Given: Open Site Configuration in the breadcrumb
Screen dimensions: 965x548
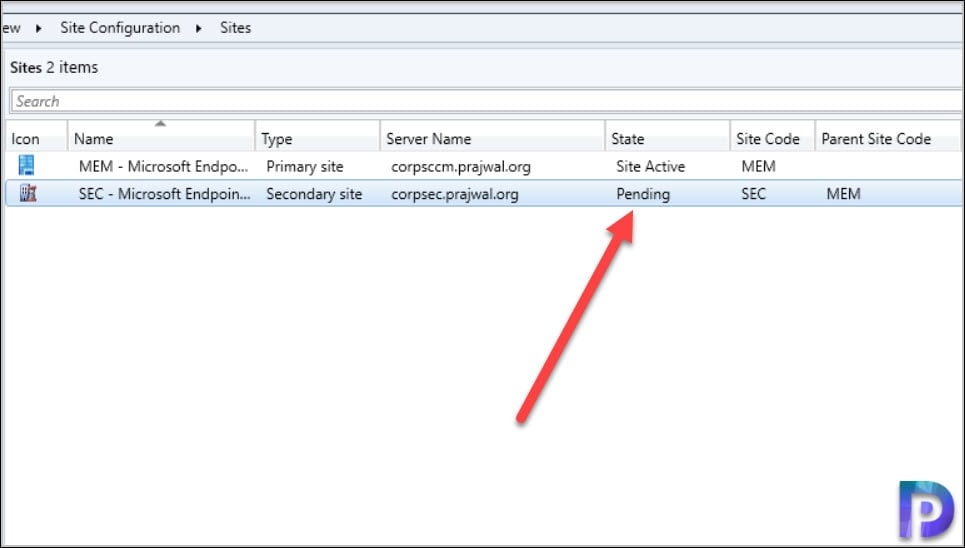Looking at the screenshot, I should point(120,28).
